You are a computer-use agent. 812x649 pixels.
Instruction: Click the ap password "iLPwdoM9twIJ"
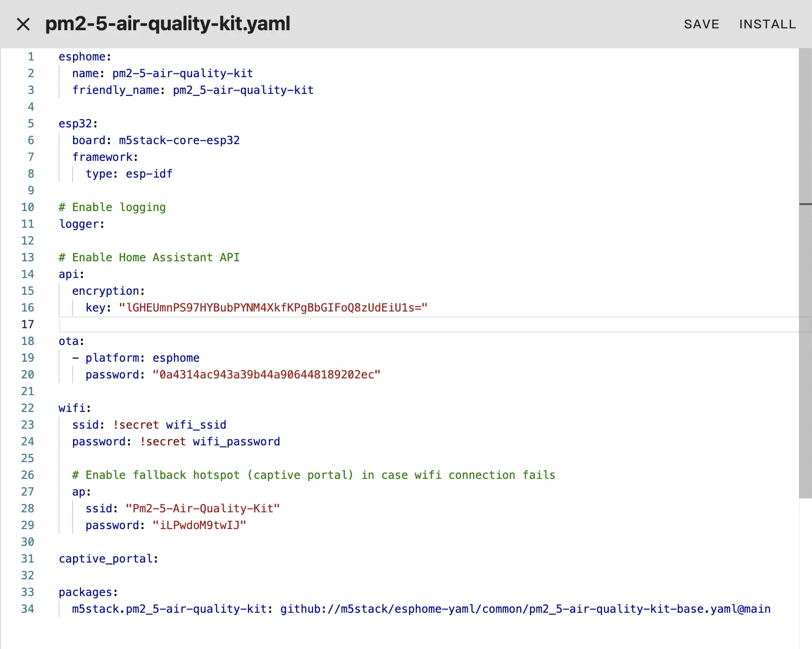point(199,525)
